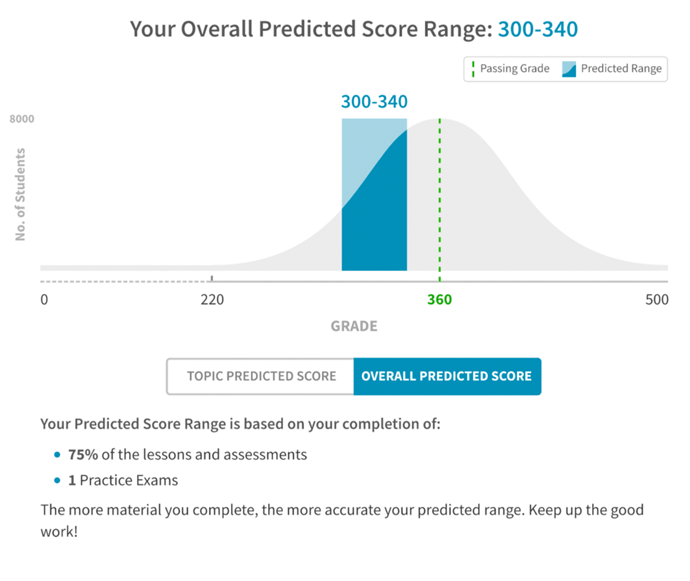Click the 500 label on the grade axis
This screenshot has width=690, height=581.
[x=656, y=300]
